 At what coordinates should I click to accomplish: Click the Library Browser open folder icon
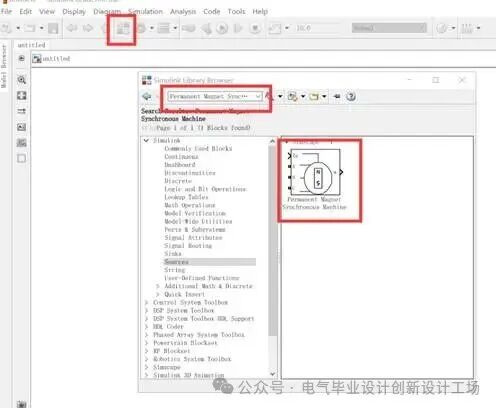tap(314, 97)
